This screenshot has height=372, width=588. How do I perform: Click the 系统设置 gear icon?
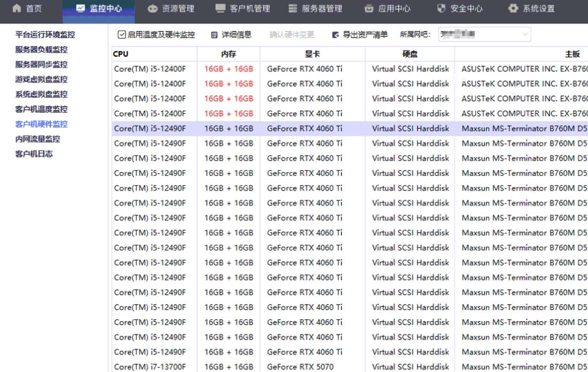(x=513, y=8)
